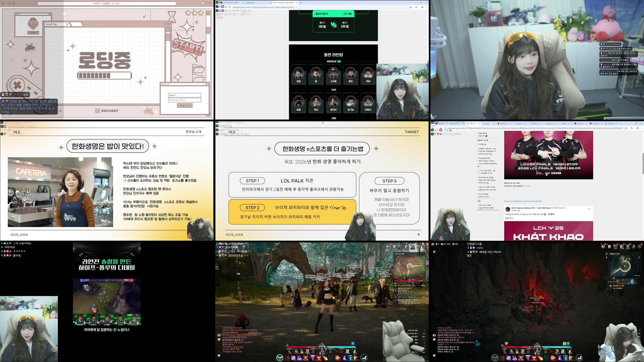
Task: Click the bookmark star in Chrome's address bar
Action: (411, 7)
